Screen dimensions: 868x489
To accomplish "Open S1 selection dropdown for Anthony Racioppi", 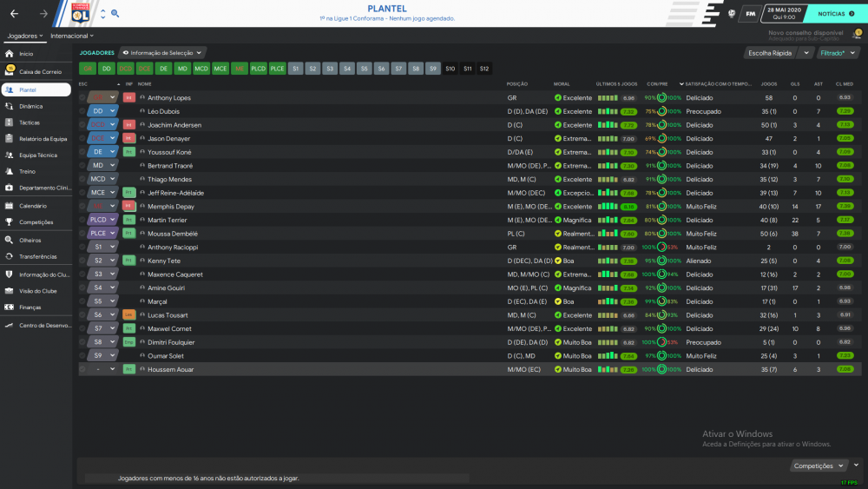I will pos(102,247).
